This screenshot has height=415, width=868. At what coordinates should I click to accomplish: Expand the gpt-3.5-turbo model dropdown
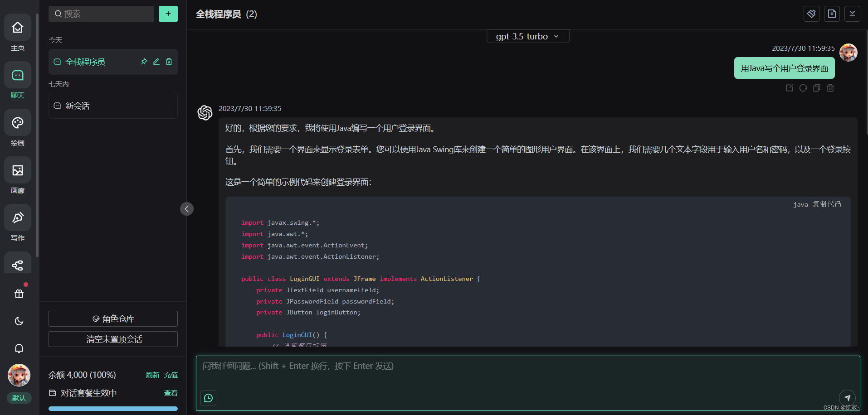[528, 36]
